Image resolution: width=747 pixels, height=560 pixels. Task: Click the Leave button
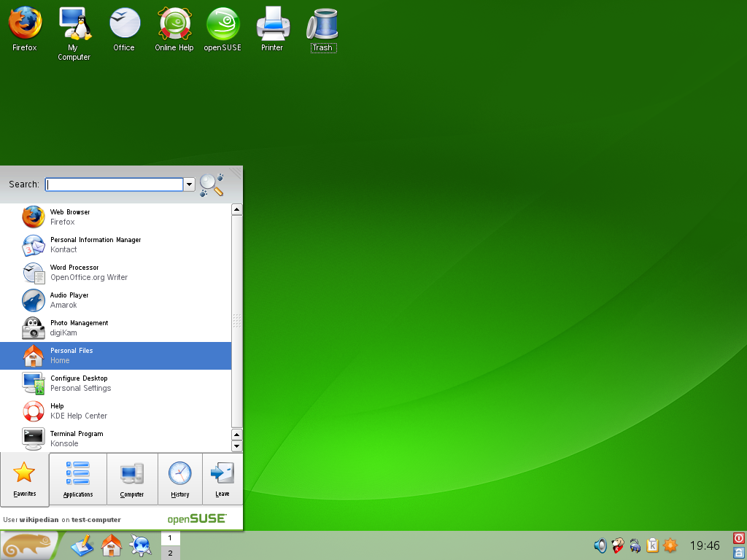point(222,479)
